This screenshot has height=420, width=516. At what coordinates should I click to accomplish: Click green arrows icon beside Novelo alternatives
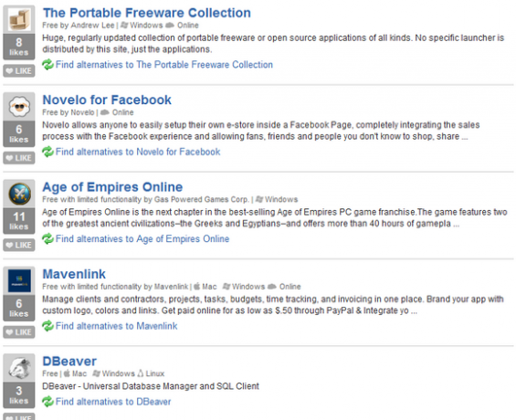47,152
